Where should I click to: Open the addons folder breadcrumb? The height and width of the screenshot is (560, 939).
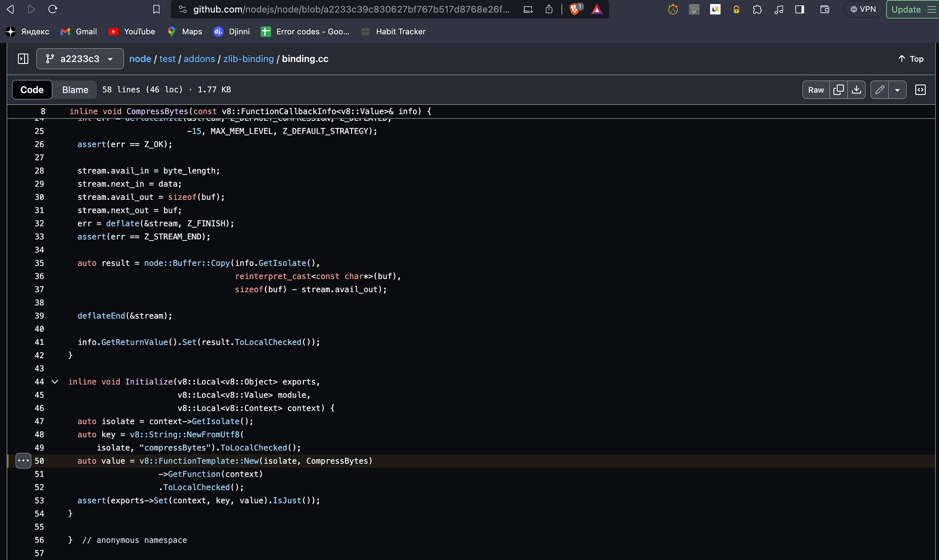coord(200,59)
